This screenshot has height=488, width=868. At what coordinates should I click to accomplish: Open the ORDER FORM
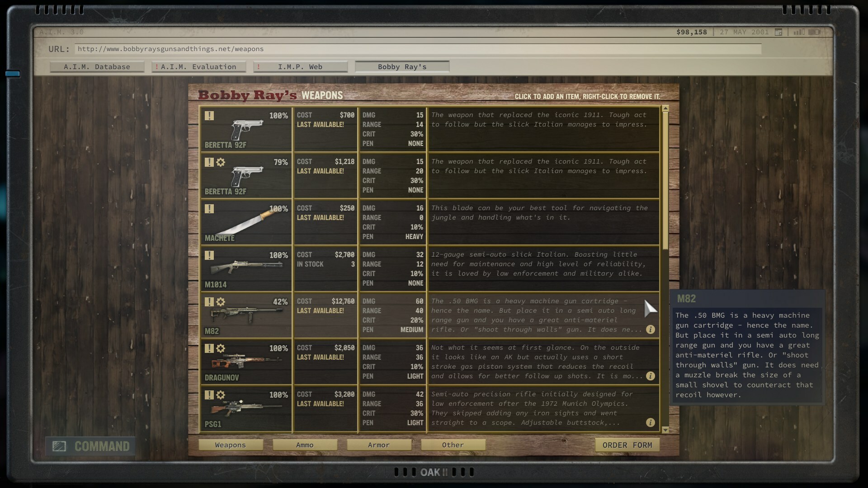(x=627, y=445)
